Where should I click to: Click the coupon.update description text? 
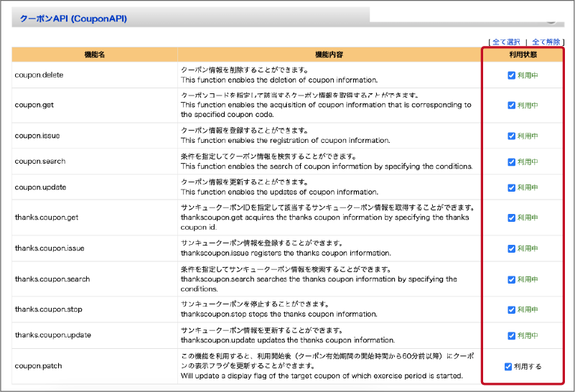pos(279,187)
